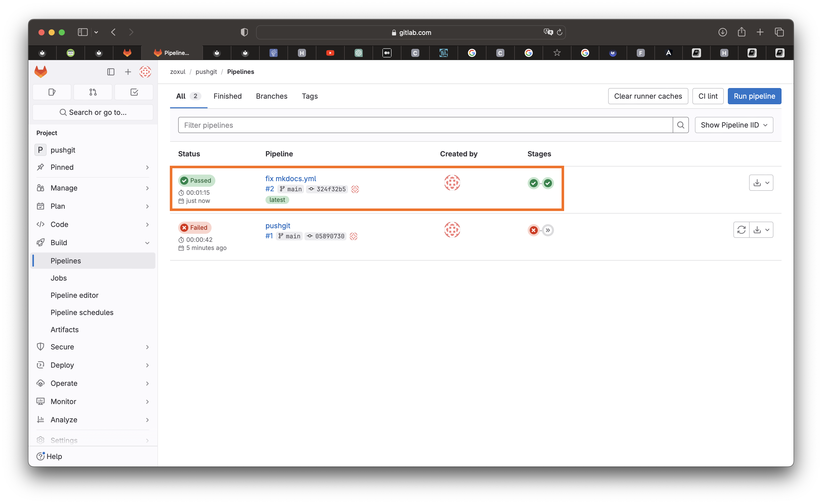Viewport: 822px width, 504px height.
Task: Switch to the Branches tab
Action: pos(271,96)
